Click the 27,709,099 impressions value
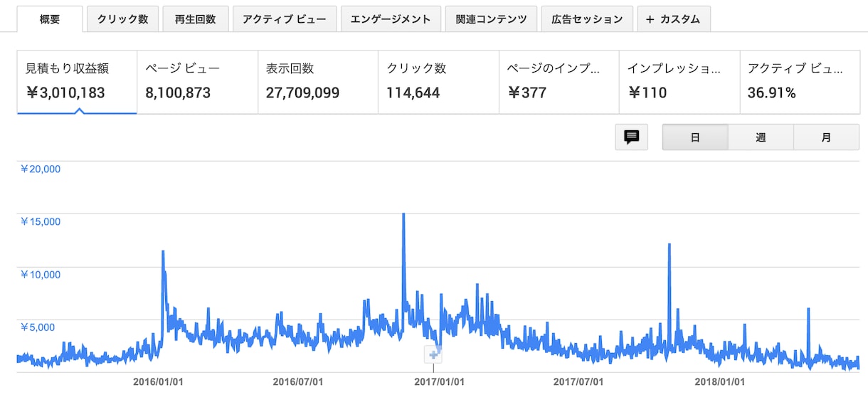This screenshot has width=868, height=395. pos(302,93)
